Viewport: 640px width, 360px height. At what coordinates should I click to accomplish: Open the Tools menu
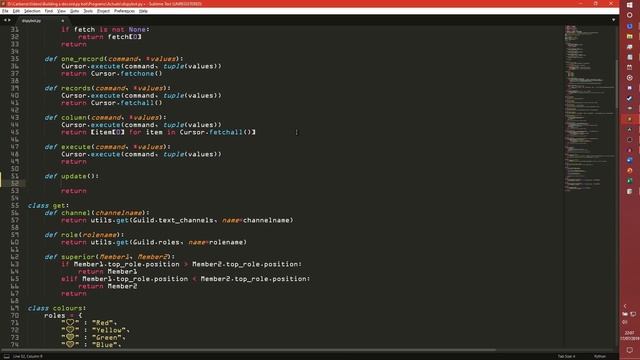click(x=88, y=11)
